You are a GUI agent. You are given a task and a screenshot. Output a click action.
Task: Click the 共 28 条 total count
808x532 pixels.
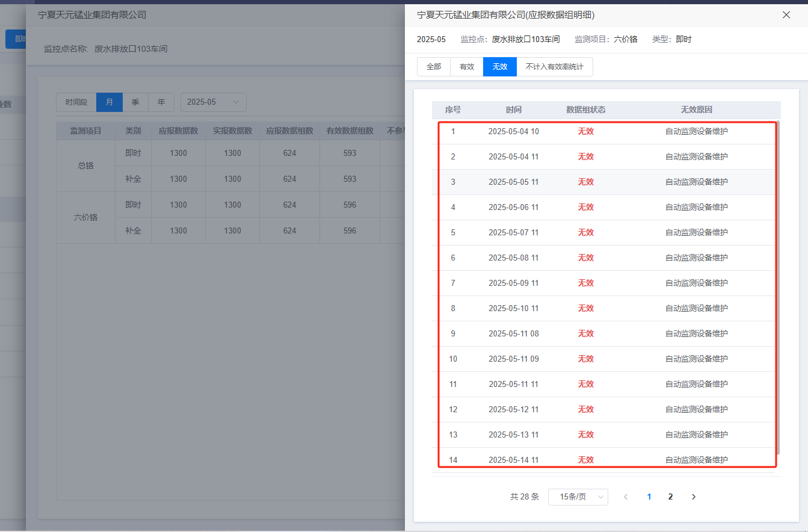(525, 497)
